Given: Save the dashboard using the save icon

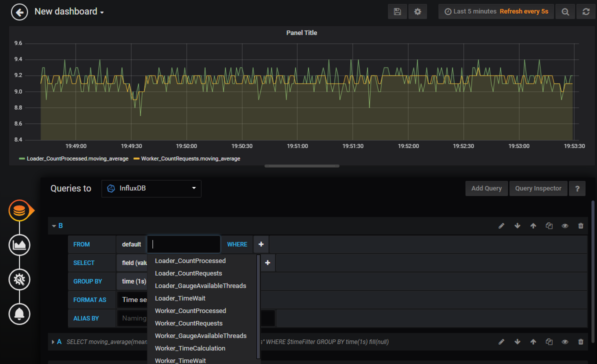Looking at the screenshot, I should point(397,11).
